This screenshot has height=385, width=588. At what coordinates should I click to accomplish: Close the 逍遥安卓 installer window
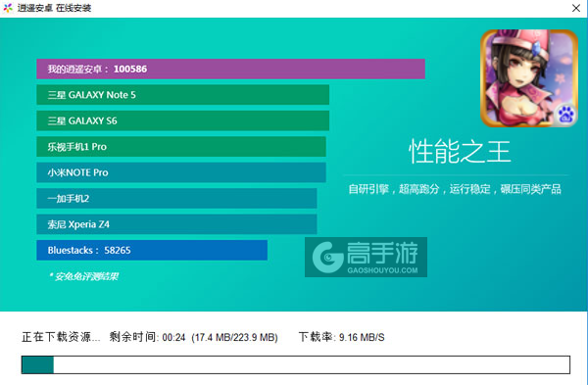pyautogui.click(x=576, y=8)
